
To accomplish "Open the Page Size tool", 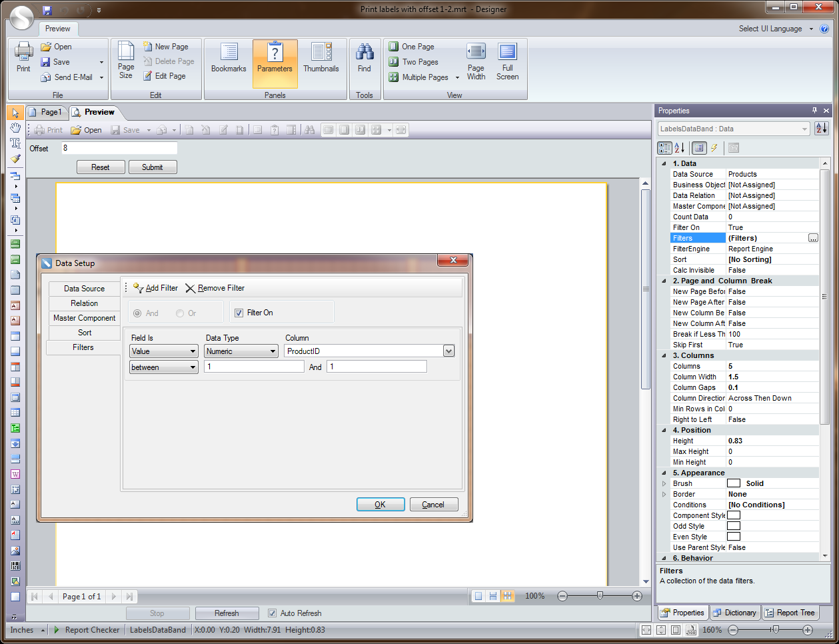I will coord(126,60).
